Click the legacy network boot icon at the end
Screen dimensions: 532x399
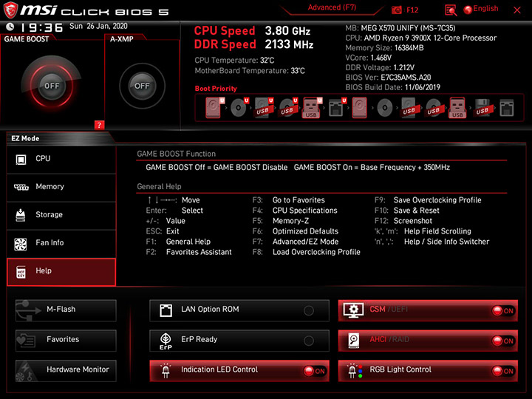pos(507,108)
